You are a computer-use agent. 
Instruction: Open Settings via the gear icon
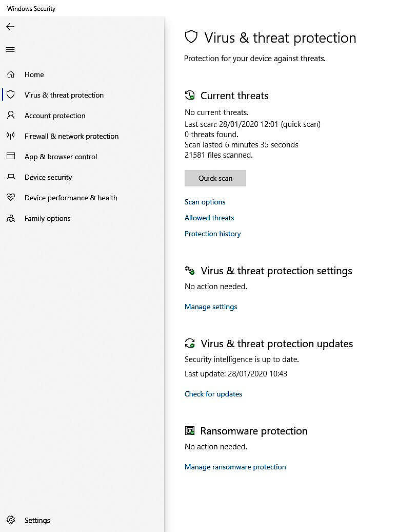11,520
